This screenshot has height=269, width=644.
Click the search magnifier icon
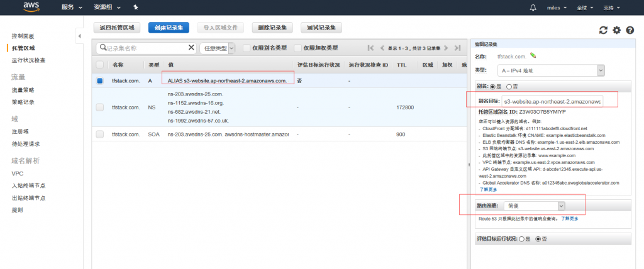tap(103, 48)
